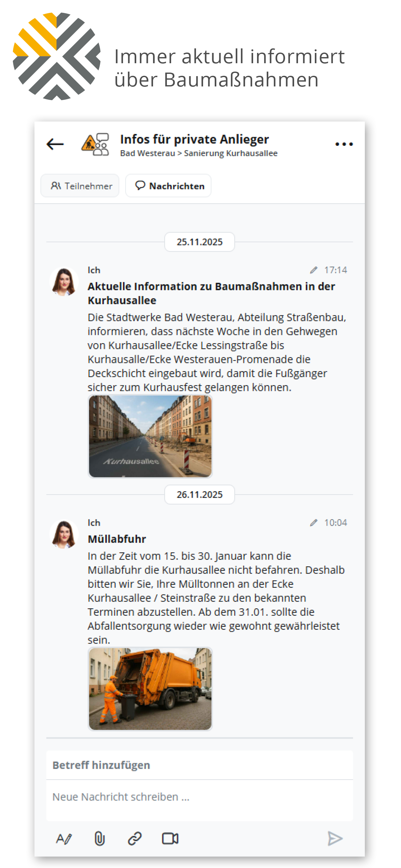Send the message with arrow icon

(x=334, y=838)
